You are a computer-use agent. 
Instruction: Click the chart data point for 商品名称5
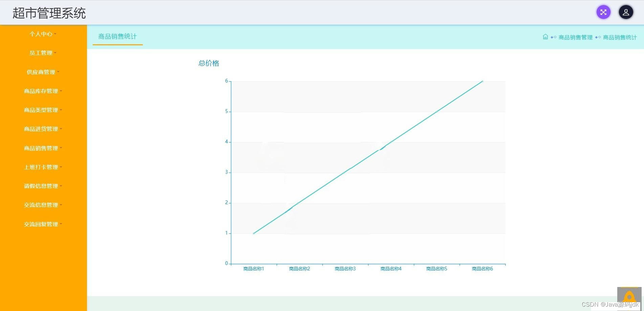click(x=437, y=112)
